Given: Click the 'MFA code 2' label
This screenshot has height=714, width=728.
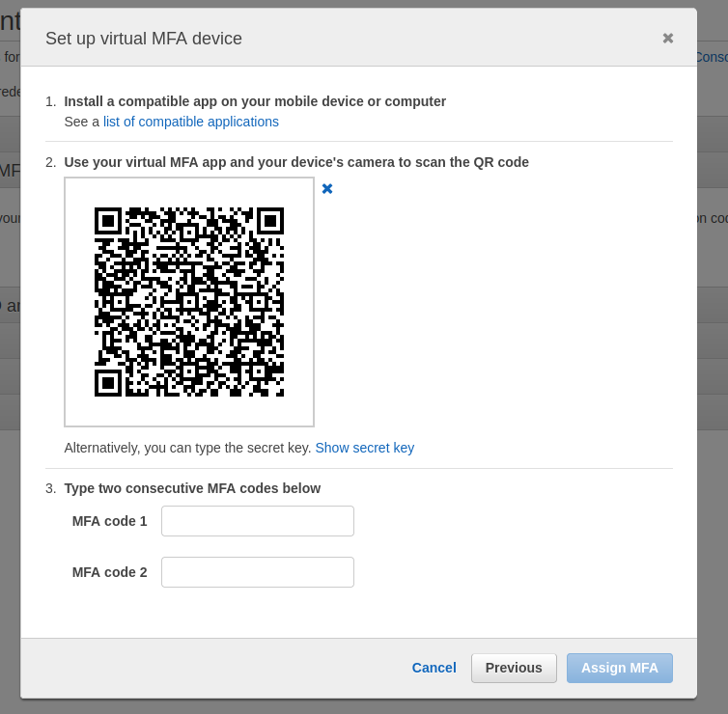Looking at the screenshot, I should [109, 572].
